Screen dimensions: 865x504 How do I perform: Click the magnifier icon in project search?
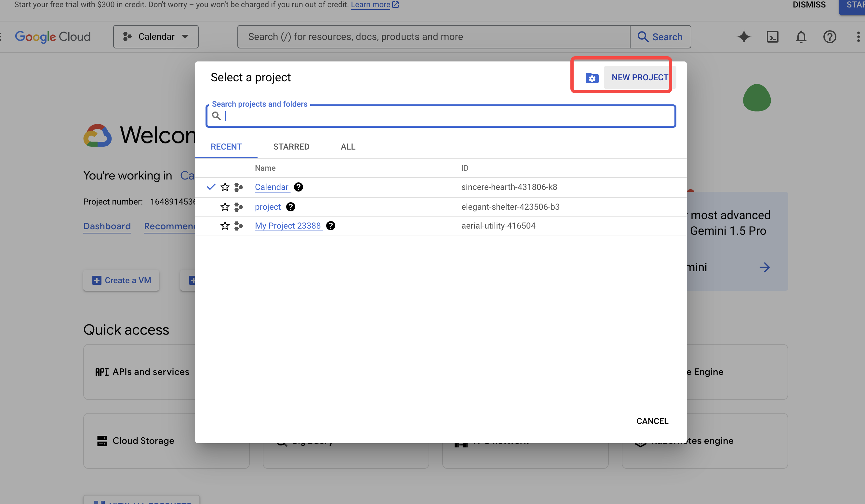216,116
